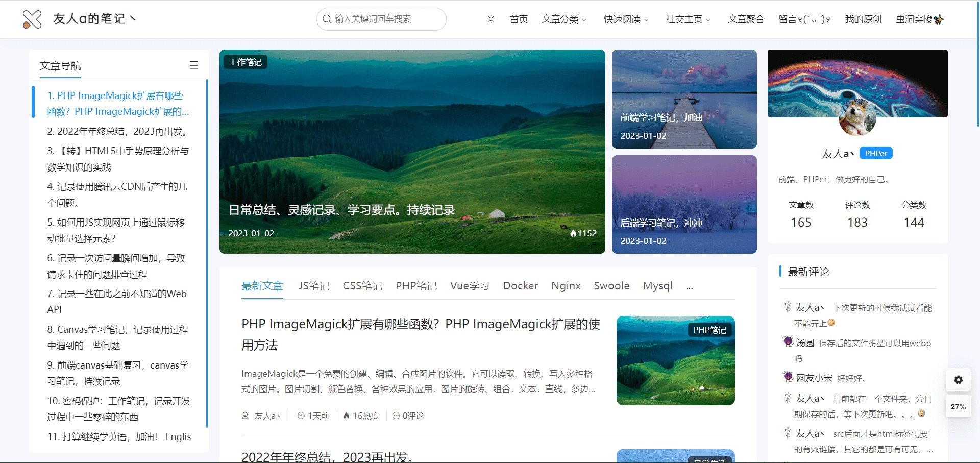980x463 pixels.
Task: Click search magnifier icon
Action: pyautogui.click(x=327, y=19)
